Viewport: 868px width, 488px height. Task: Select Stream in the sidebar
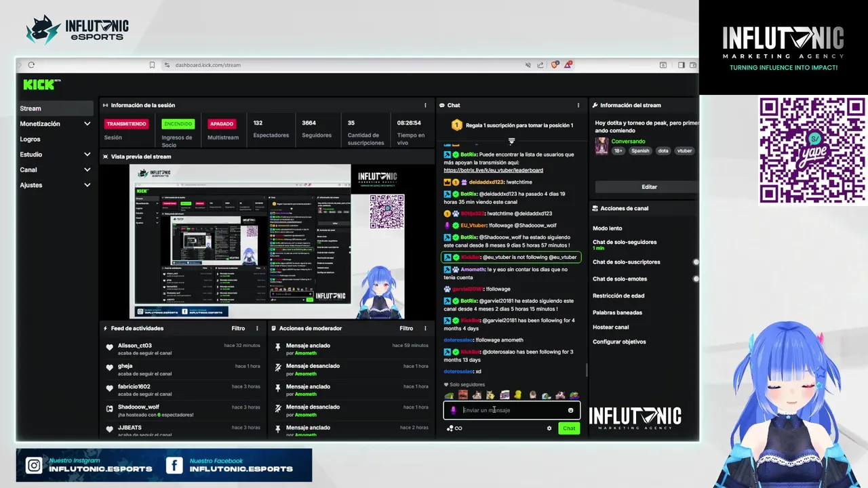(56, 108)
